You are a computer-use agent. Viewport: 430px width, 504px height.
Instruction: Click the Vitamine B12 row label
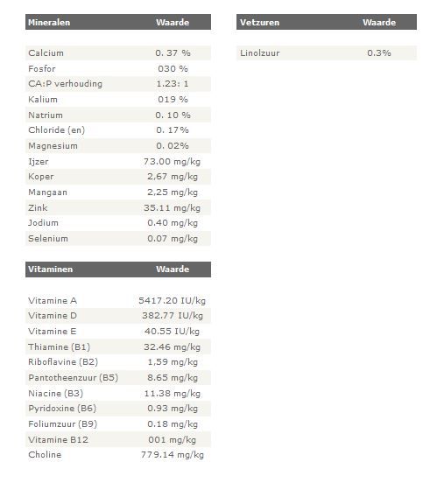(x=58, y=440)
